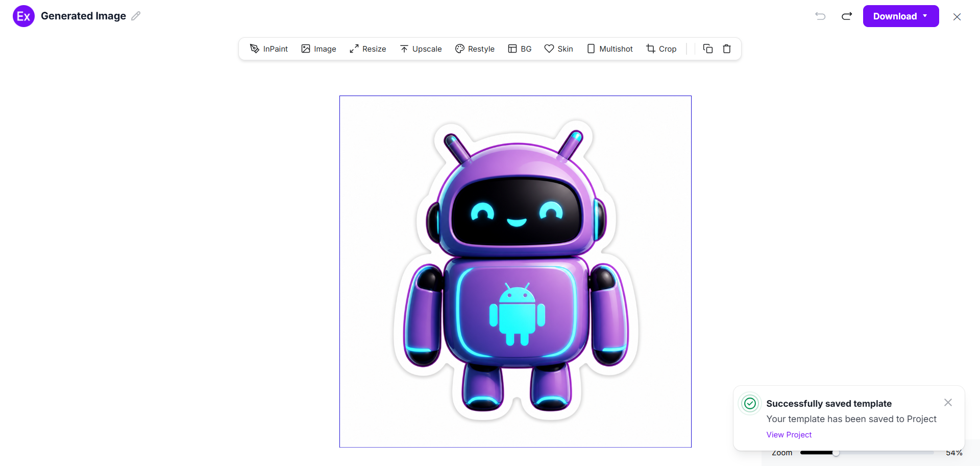Click the pencil icon to rename title
The height and width of the screenshot is (466, 980).
[136, 16]
